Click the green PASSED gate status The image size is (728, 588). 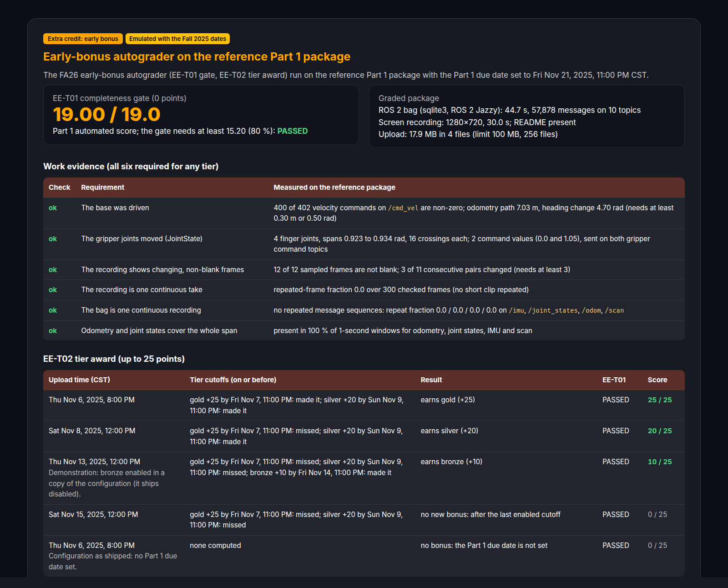click(293, 131)
